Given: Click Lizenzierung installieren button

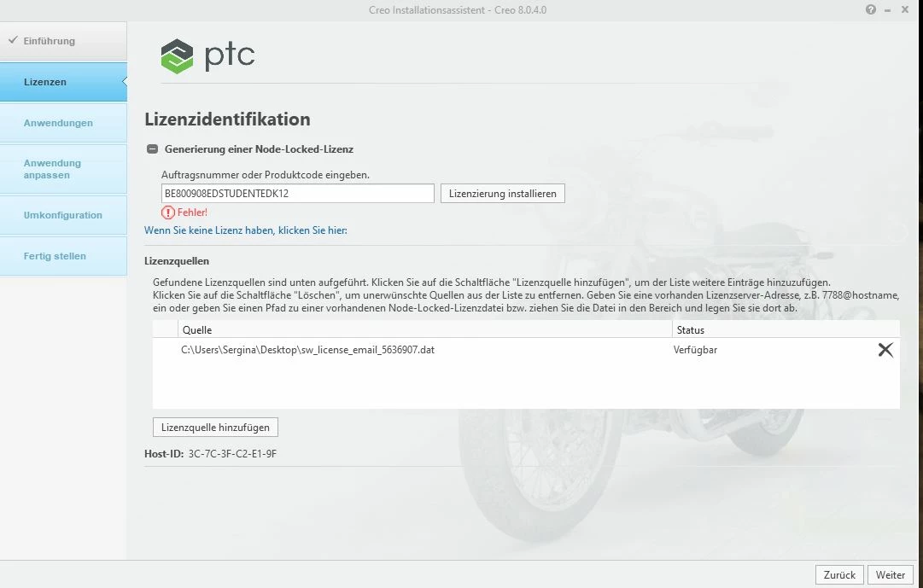Looking at the screenshot, I should click(503, 194).
